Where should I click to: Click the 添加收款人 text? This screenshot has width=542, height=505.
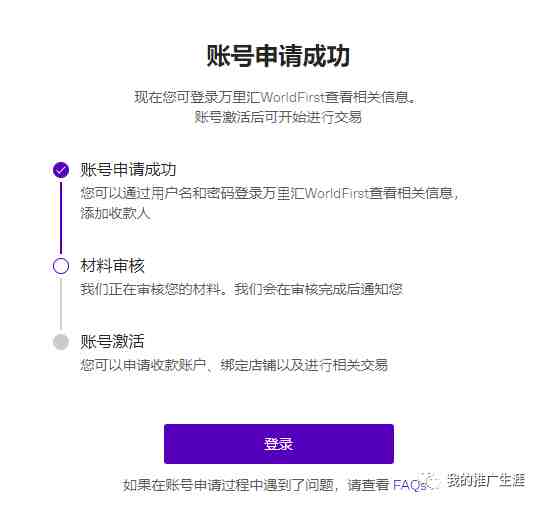click(x=115, y=213)
